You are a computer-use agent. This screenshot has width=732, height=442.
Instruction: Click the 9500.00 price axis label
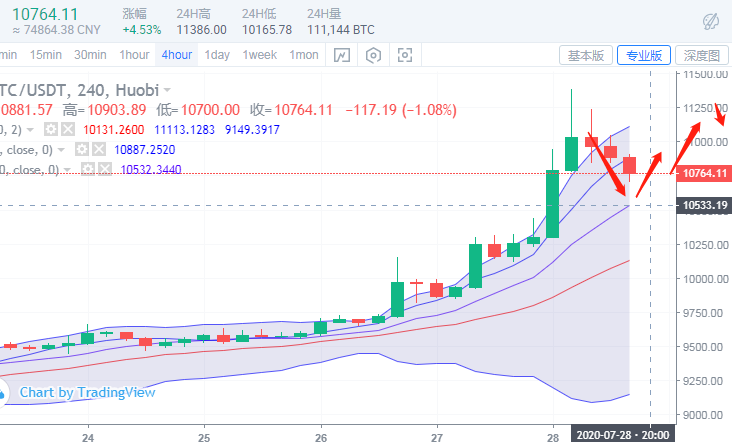(703, 347)
